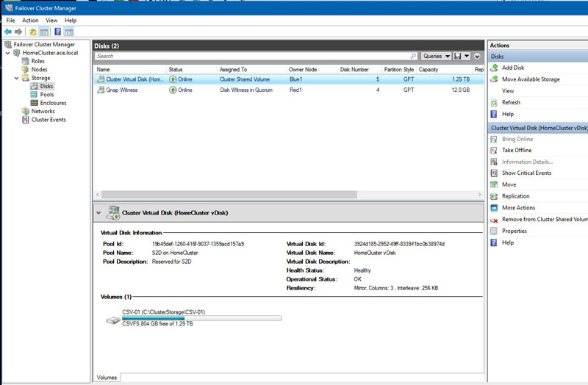Collapse the Cluster Virtual Disk details header
Image resolution: width=588 pixels, height=385 pixels.
[x=99, y=213]
